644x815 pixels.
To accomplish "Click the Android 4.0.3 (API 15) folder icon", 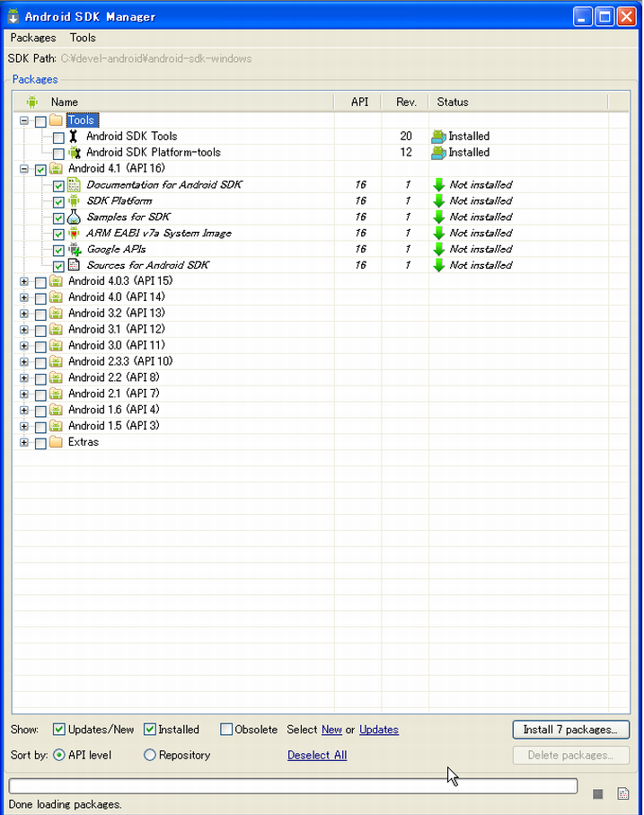I will [56, 281].
